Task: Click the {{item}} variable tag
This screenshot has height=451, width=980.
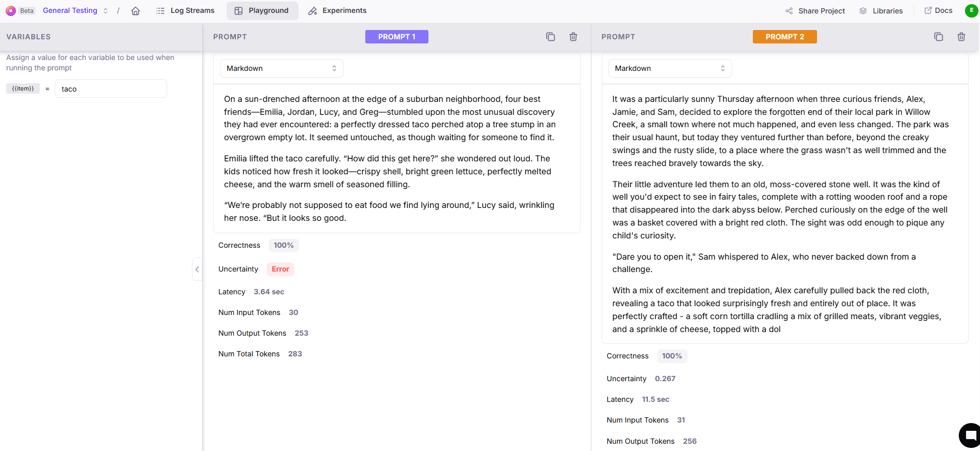Action: pos(23,88)
